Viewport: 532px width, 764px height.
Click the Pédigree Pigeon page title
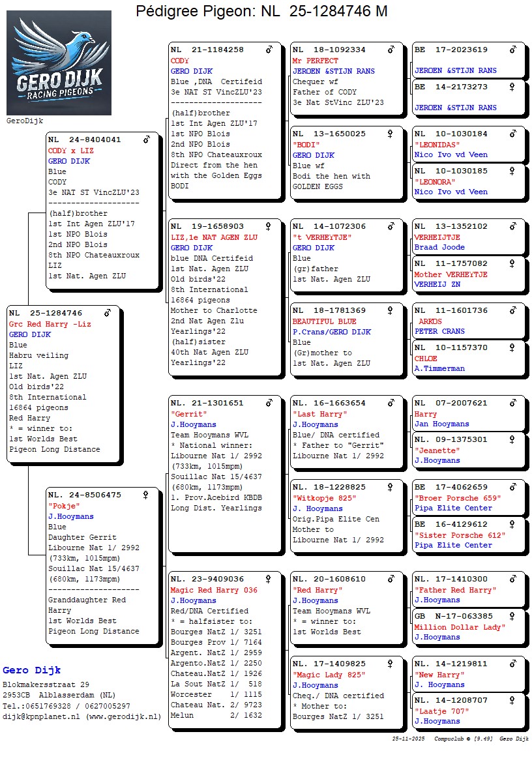[261, 11]
